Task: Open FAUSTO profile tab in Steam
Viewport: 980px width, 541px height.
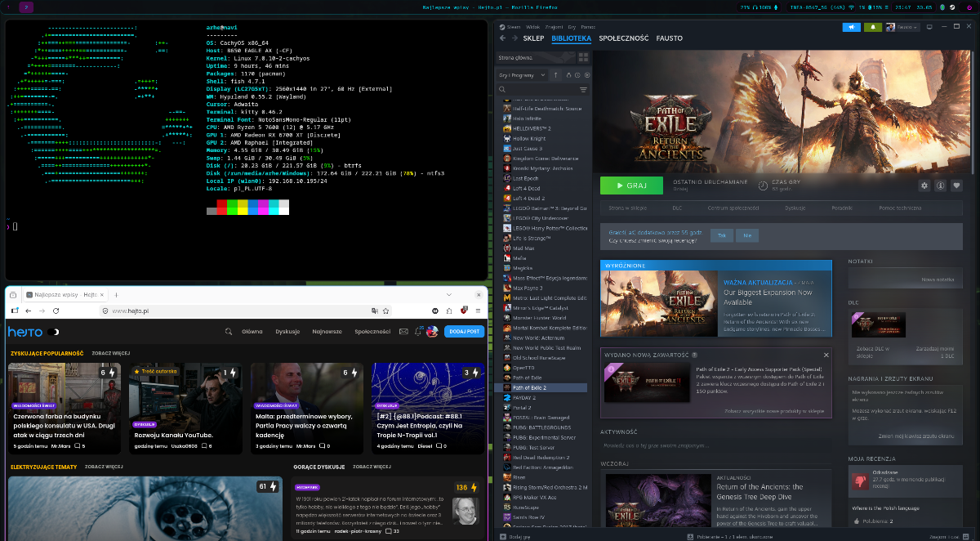Action: (x=669, y=38)
